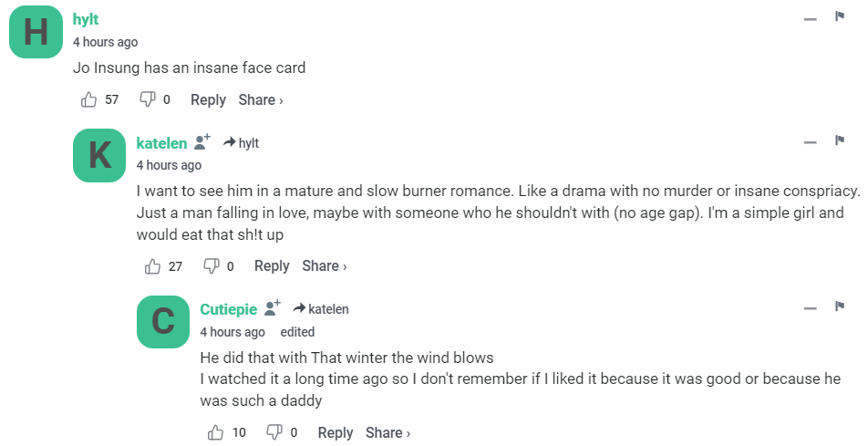Flag hylt's comment
868x446 pixels.
[x=840, y=16]
